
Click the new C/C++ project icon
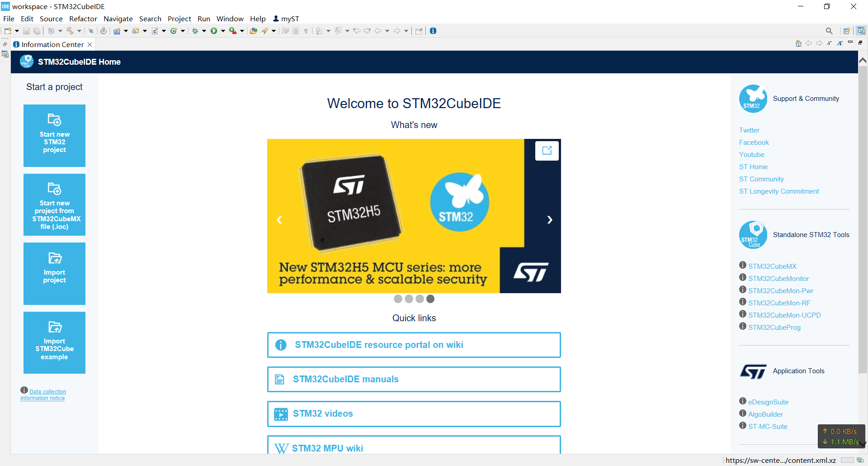click(117, 31)
